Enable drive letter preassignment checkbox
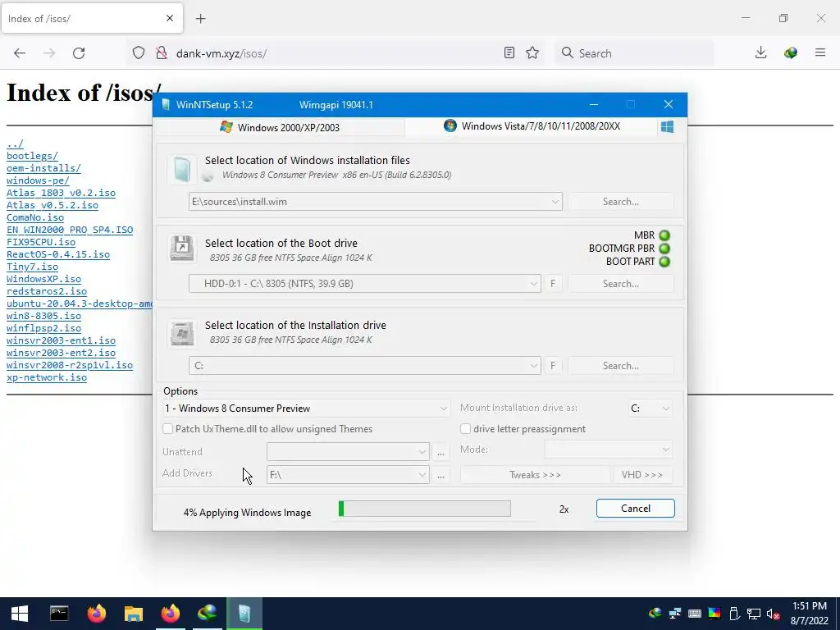This screenshot has height=630, width=840. pyautogui.click(x=466, y=428)
